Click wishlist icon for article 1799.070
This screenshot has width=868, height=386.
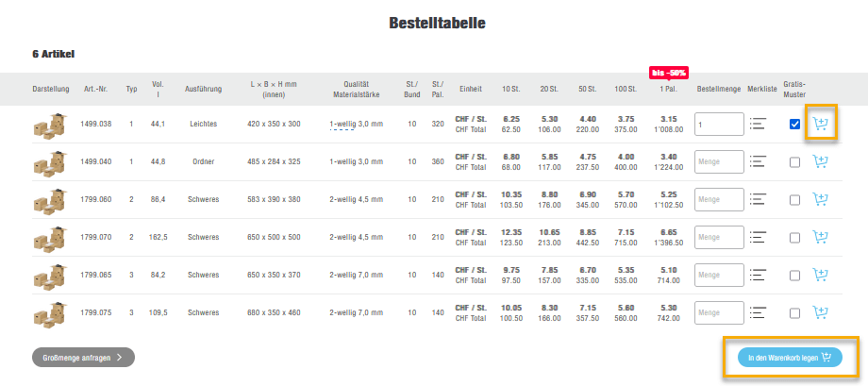759,237
